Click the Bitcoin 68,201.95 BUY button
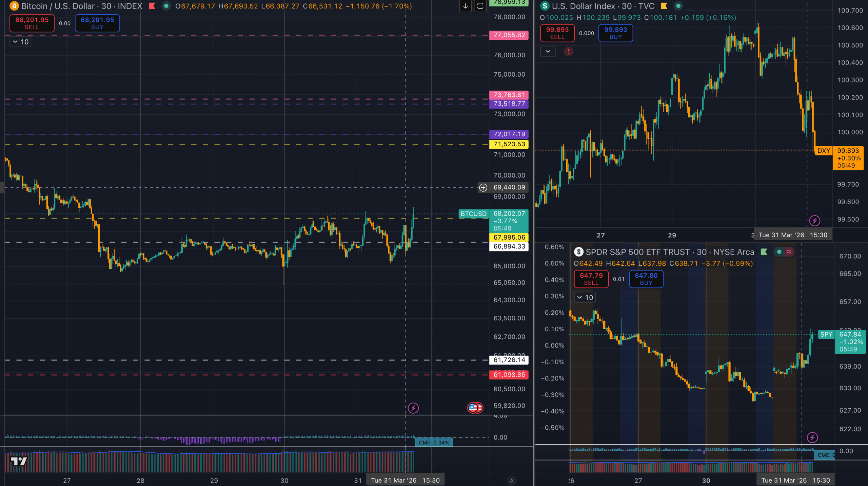This screenshot has width=868, height=486. (x=97, y=23)
